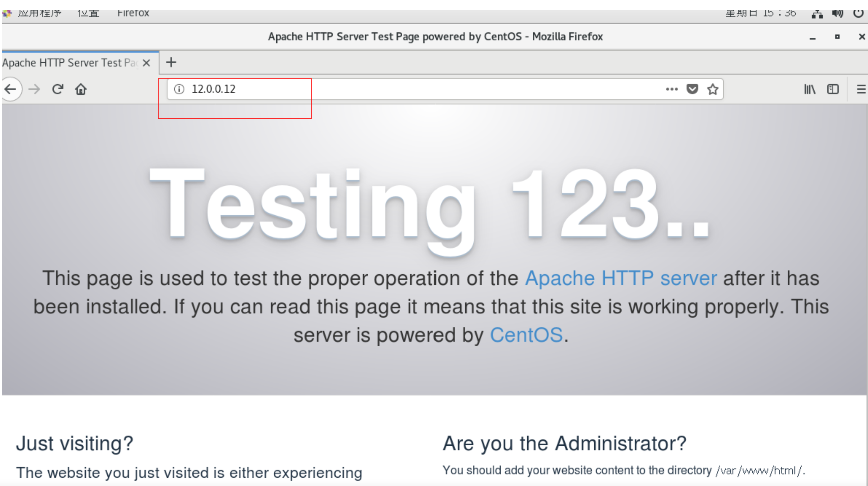This screenshot has width=868, height=486.
Task: Show site information for 12.0.0.12
Action: 179,89
